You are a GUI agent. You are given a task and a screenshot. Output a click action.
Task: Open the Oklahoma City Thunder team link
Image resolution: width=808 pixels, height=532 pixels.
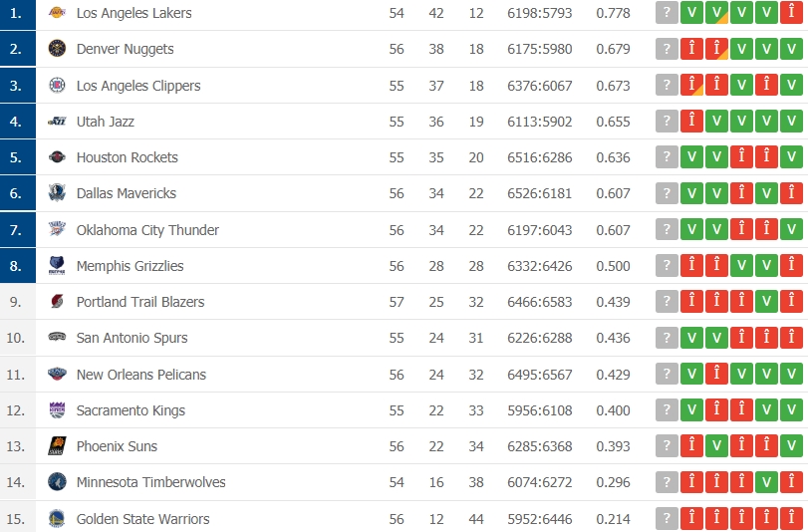[147, 230]
